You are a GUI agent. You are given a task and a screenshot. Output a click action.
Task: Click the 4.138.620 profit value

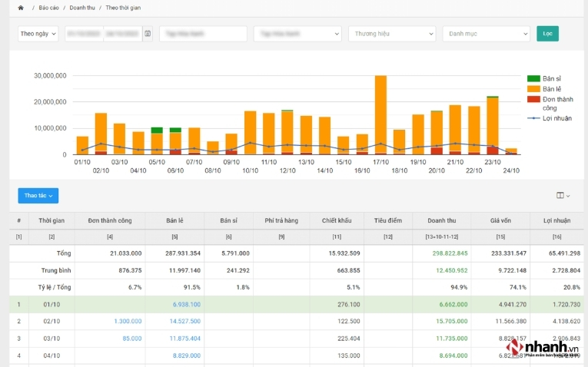[566, 321]
